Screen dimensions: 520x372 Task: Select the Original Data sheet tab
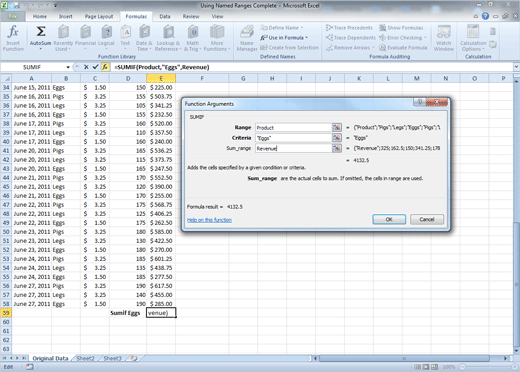[50, 358]
